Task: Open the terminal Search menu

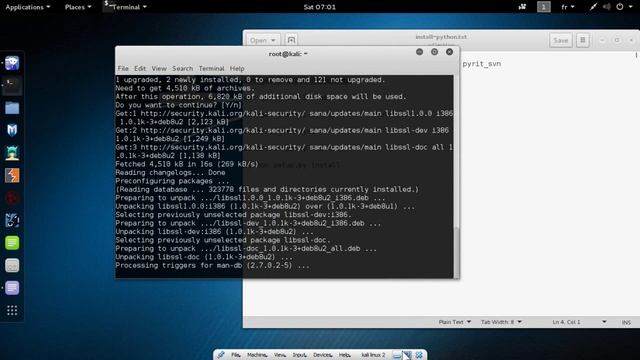Action: 182,69
